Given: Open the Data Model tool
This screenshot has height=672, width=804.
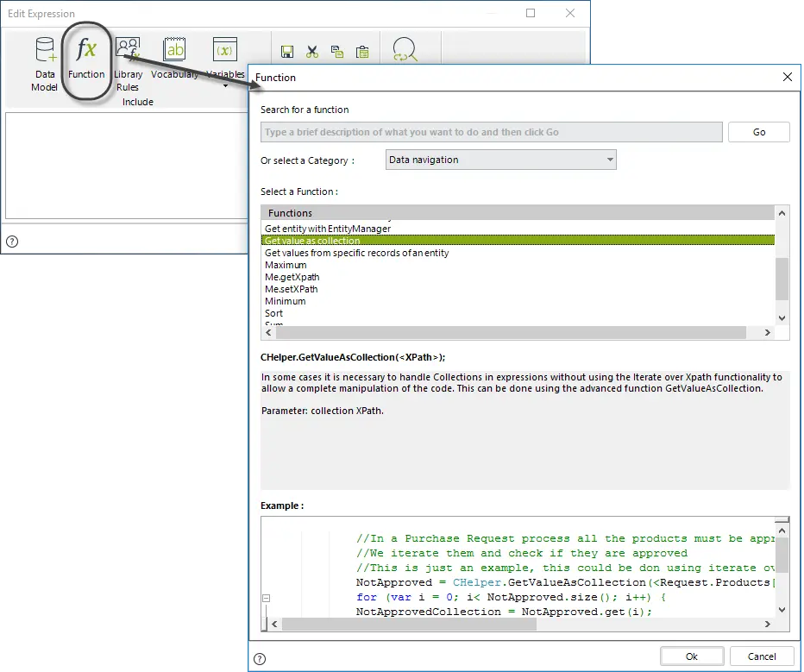Looking at the screenshot, I should tap(45, 64).
